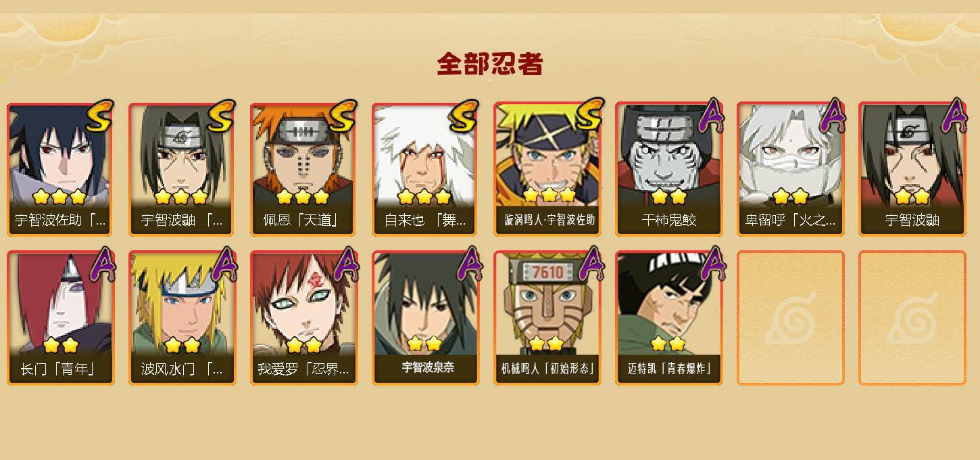Open the 波风水门 ninja card
The image size is (980, 460).
click(x=182, y=318)
